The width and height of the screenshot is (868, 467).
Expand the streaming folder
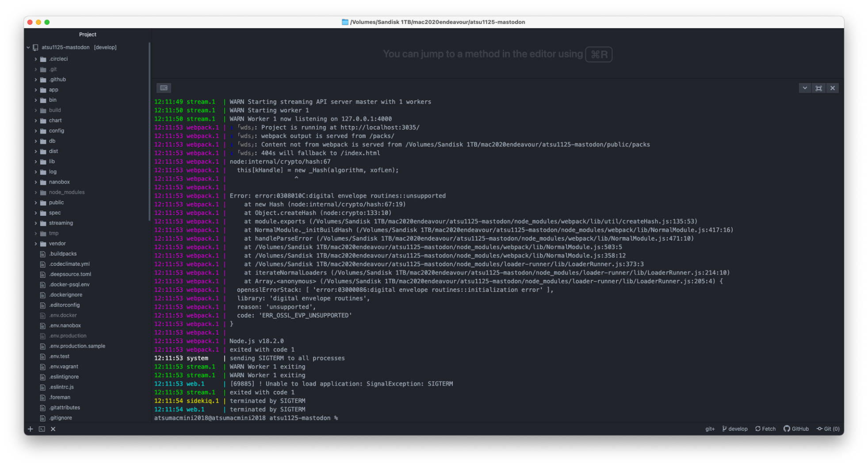coord(36,223)
